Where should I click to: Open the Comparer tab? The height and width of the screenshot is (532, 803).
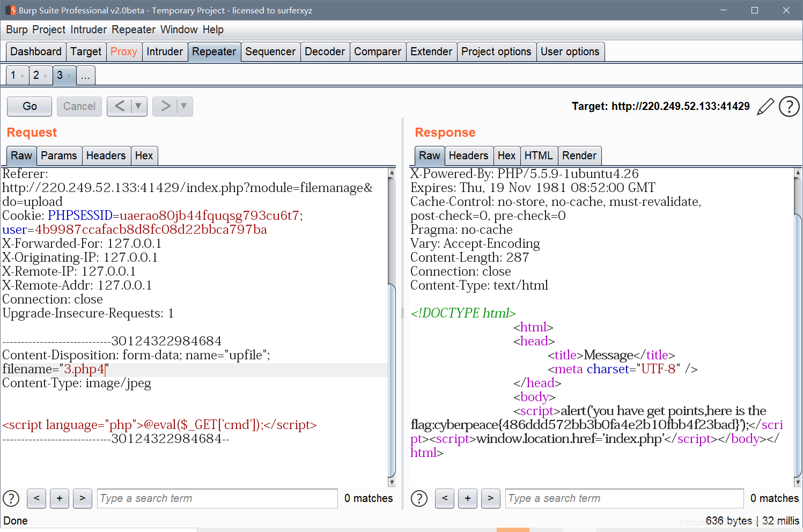pyautogui.click(x=378, y=51)
